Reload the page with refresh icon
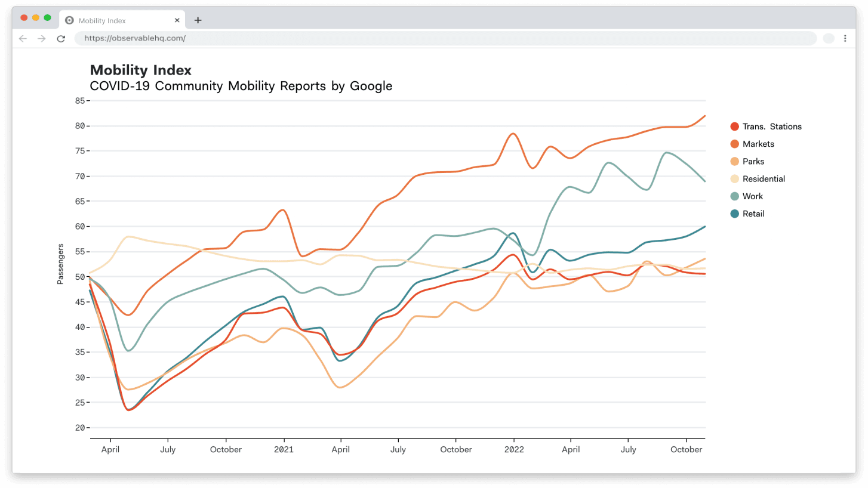Viewport: 868px width, 488px height. tap(60, 39)
